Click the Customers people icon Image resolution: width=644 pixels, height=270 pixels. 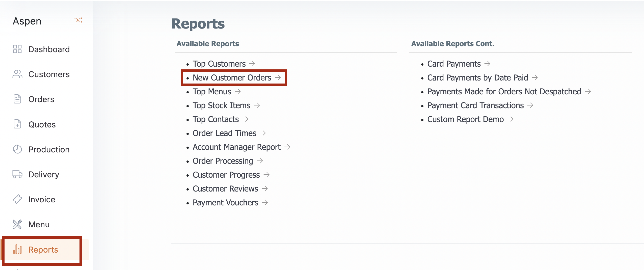coord(17,74)
